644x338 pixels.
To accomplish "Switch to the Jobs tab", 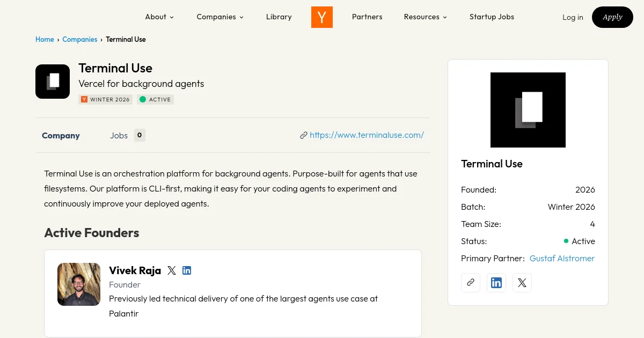I will 119,136.
